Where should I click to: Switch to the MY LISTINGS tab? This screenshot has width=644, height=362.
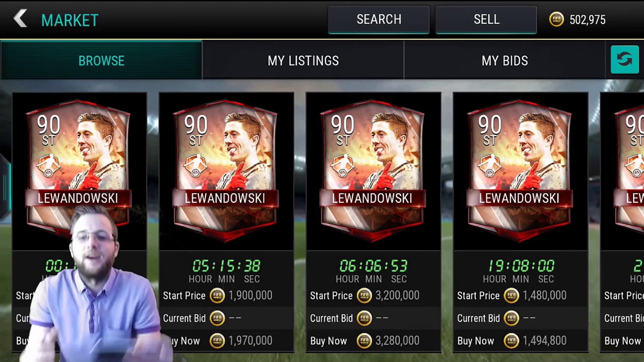tap(303, 60)
